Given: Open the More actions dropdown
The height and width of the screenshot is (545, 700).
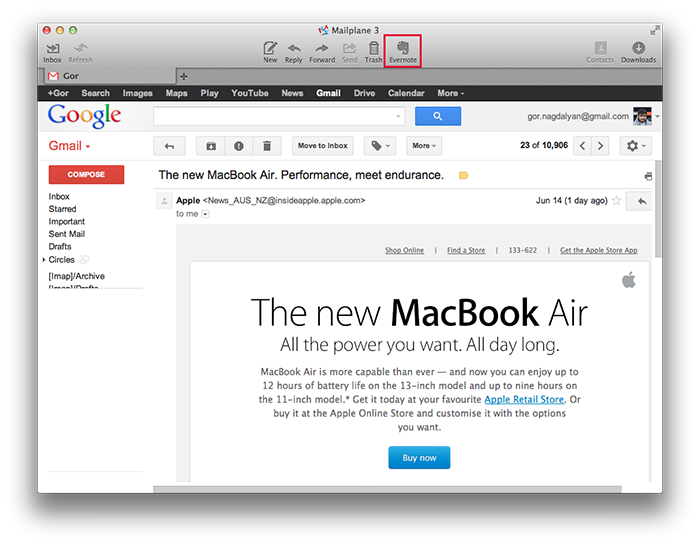Looking at the screenshot, I should coord(424,146).
